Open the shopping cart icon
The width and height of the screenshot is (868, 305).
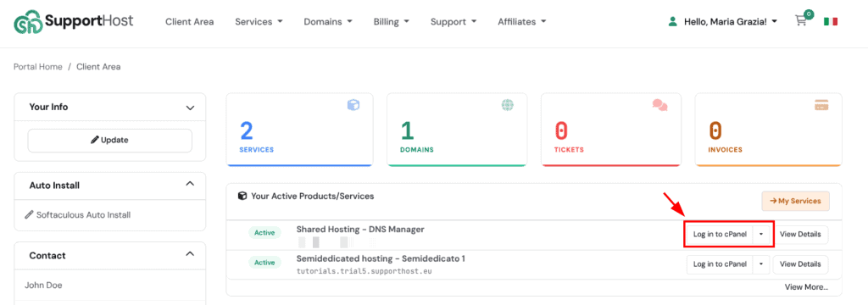point(800,21)
